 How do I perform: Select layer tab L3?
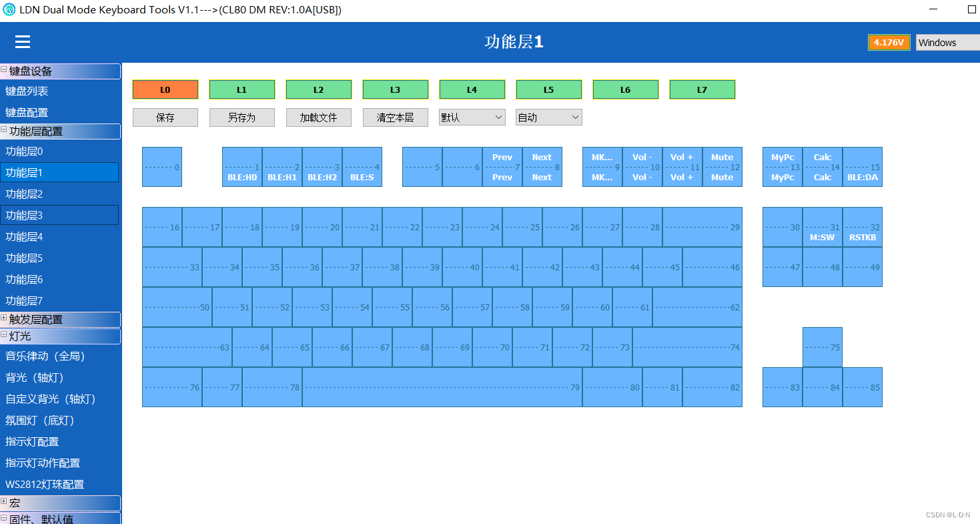pos(395,89)
